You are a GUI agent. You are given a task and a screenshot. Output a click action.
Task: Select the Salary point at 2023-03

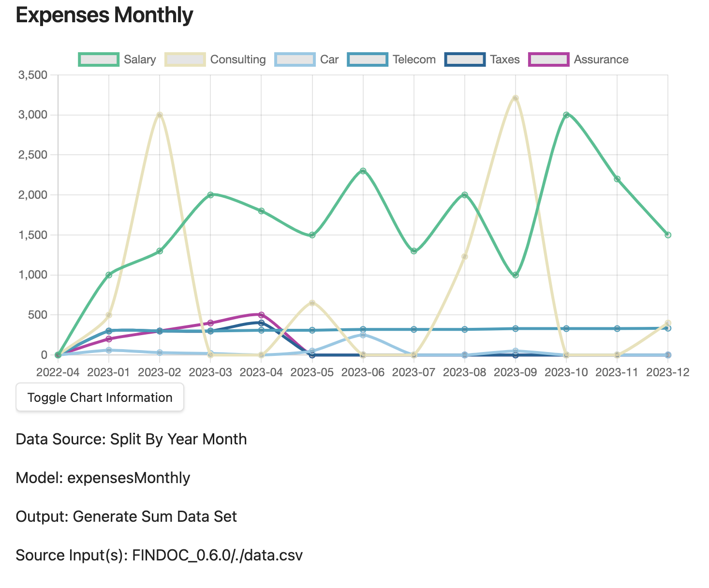coord(210,195)
